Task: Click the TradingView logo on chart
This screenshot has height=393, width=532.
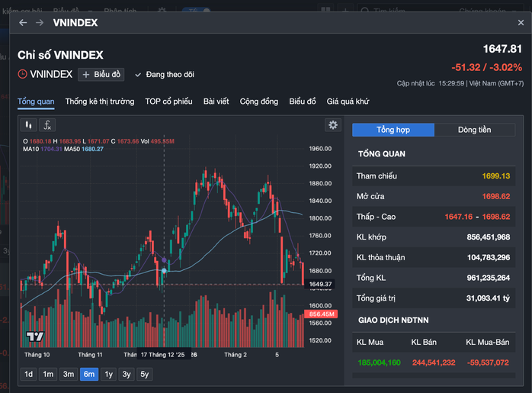Action: coord(35,337)
